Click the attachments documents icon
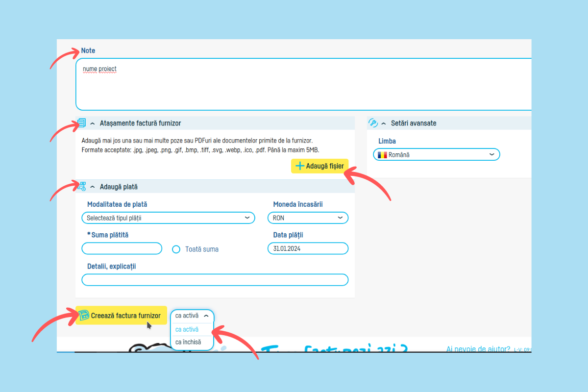The image size is (588, 392). [x=82, y=123]
